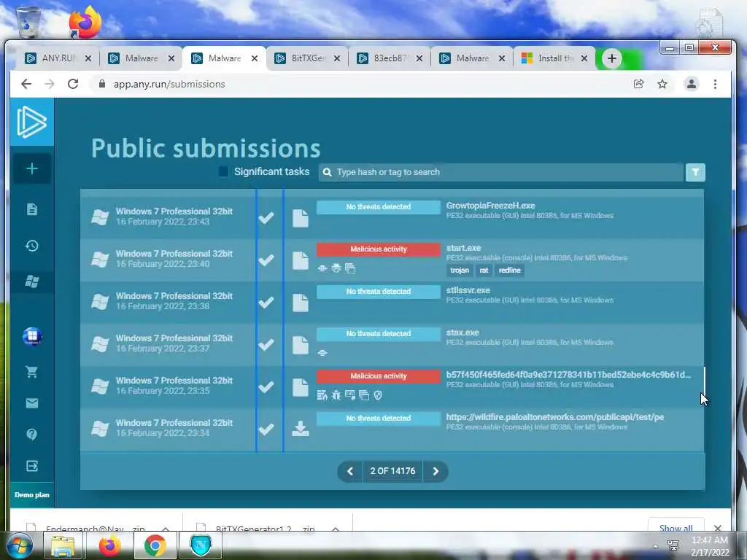Reload the page with the browser refresh icon
The height and width of the screenshot is (560, 747).
(x=73, y=85)
